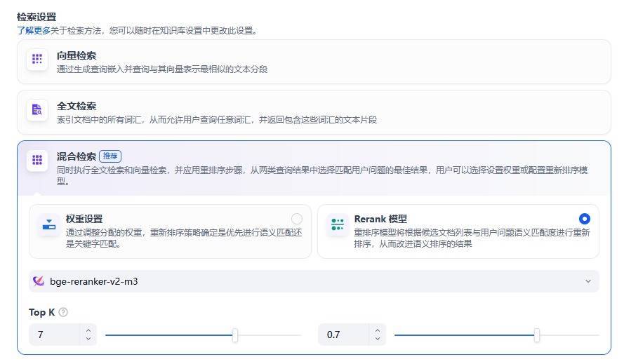Choose the 权重设置 option card

(x=170, y=231)
